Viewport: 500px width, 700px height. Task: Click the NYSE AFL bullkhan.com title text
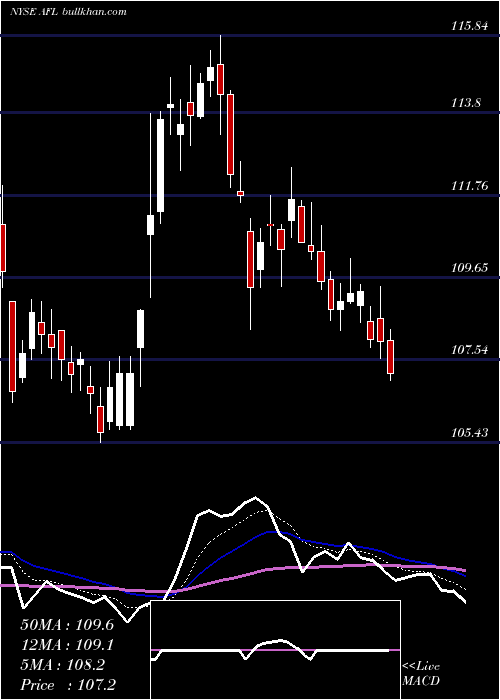[x=68, y=12]
